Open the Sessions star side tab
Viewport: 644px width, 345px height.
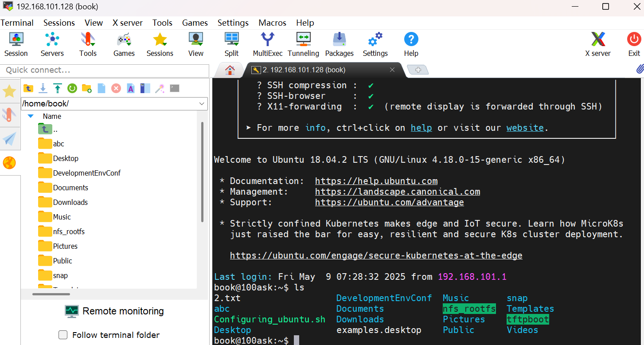click(10, 91)
